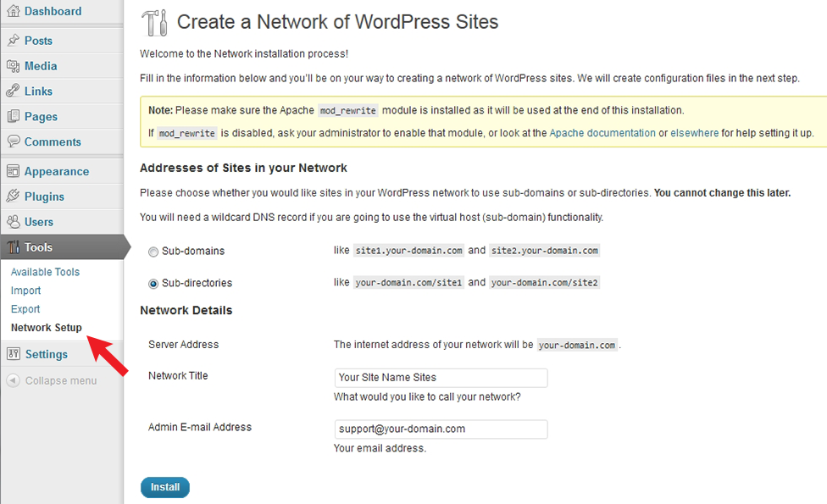827x504 pixels.
Task: Click the Posts pushpin icon
Action: coord(14,41)
